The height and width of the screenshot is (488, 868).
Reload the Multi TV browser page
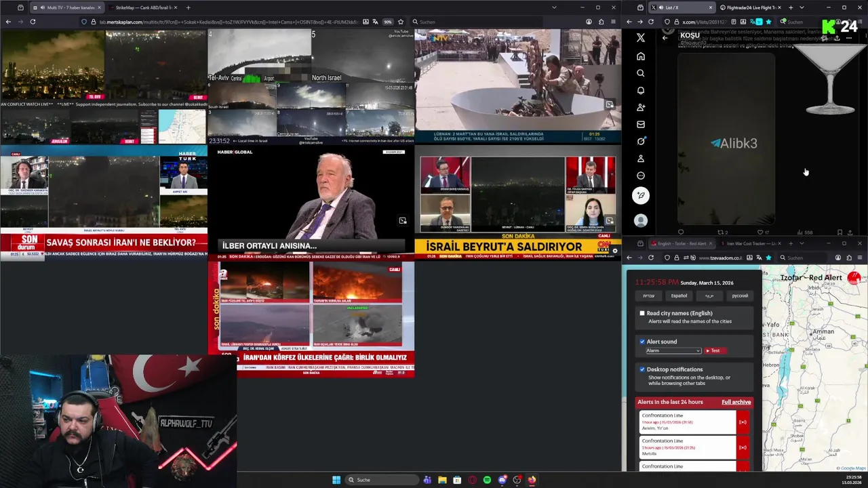pyautogui.click(x=33, y=22)
